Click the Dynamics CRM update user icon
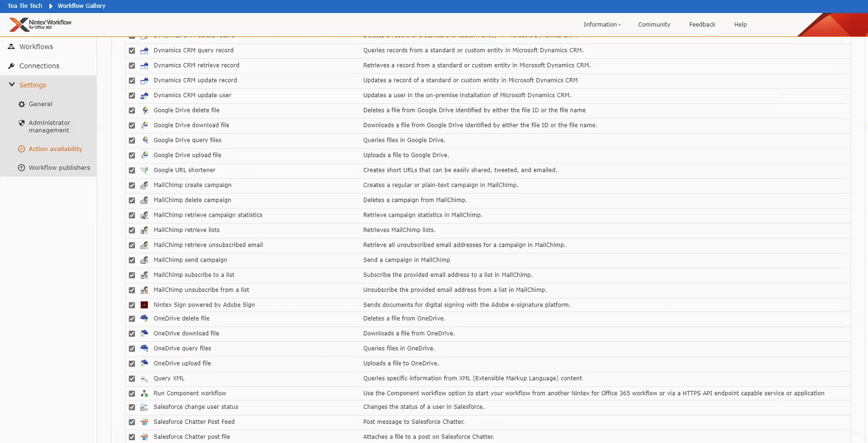 tap(144, 95)
